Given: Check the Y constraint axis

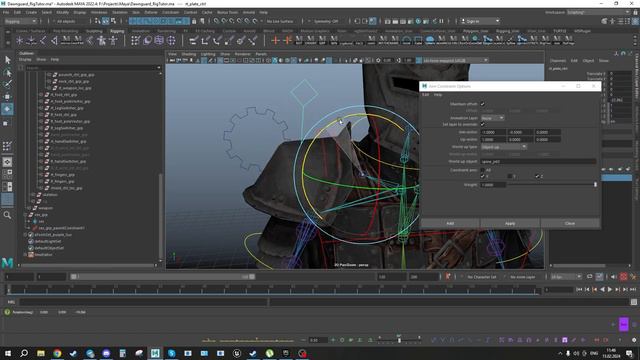Looking at the screenshot, I should coord(510,176).
